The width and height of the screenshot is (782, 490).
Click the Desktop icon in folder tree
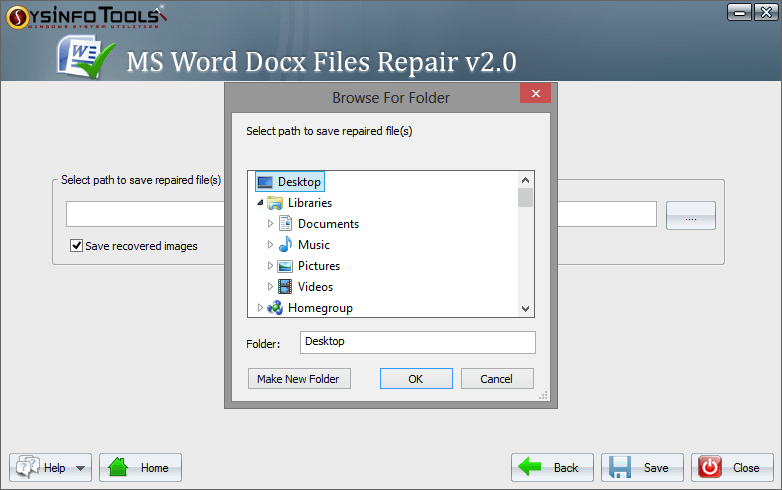click(265, 182)
